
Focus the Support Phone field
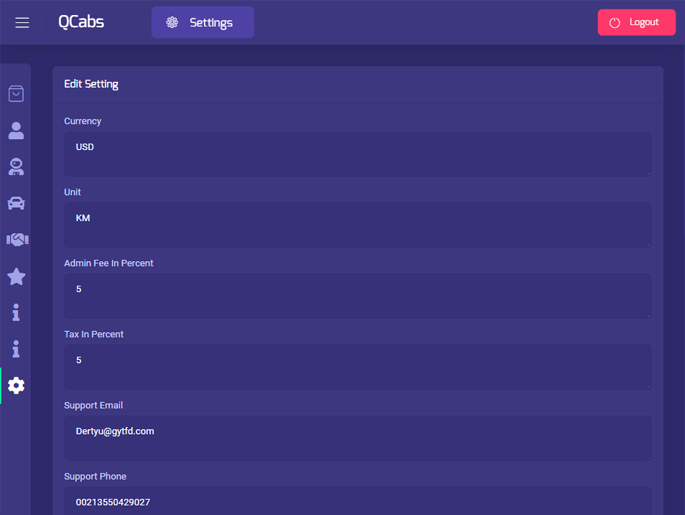coord(357,501)
